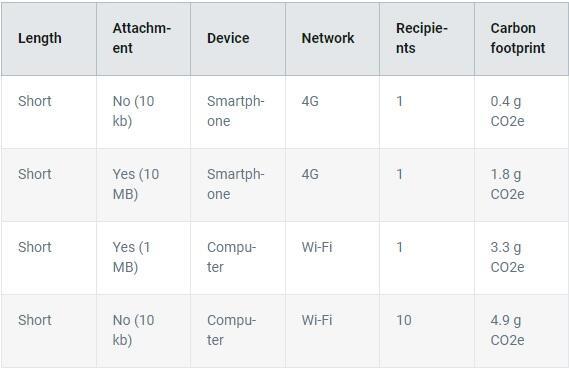Select the Attachment column header
This screenshot has width=569, height=370.
pyautogui.click(x=143, y=39)
